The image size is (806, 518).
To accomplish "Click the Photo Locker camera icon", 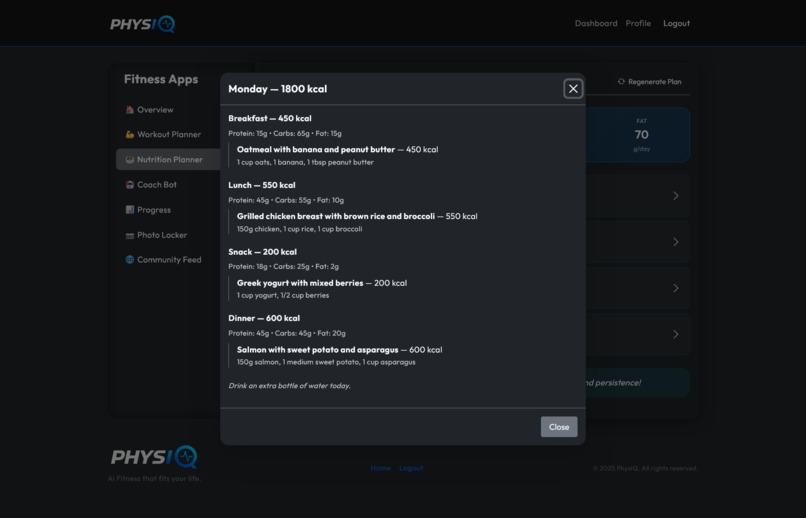I will [130, 235].
